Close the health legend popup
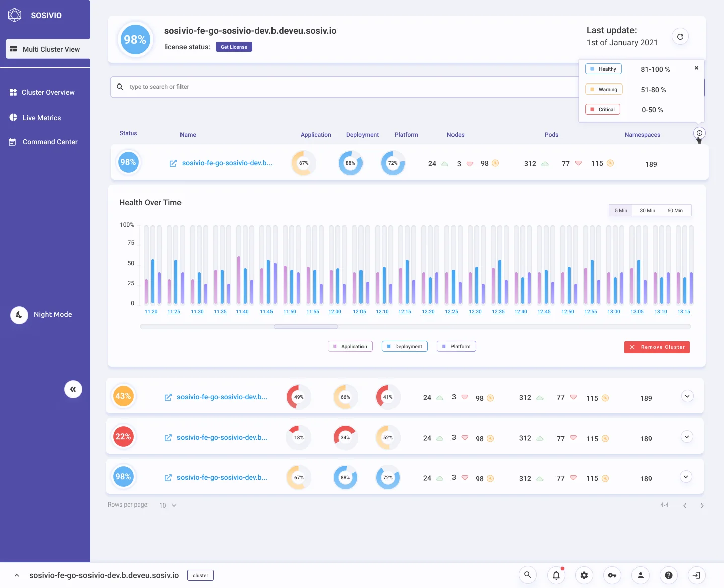The width and height of the screenshot is (724, 588). tap(696, 68)
